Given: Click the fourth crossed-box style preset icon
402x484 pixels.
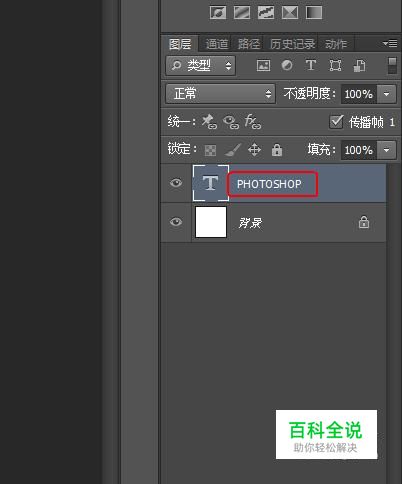Looking at the screenshot, I should [x=290, y=13].
